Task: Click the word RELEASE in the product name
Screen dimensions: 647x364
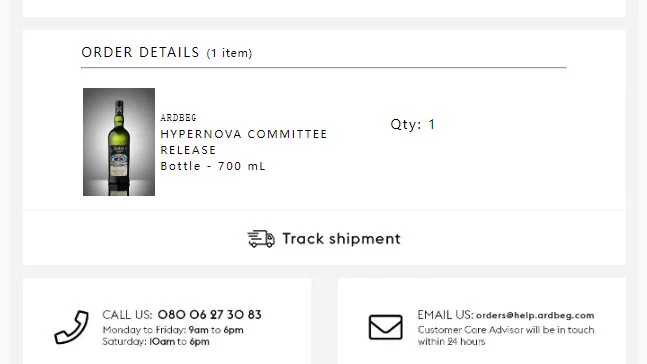Action: click(x=188, y=150)
